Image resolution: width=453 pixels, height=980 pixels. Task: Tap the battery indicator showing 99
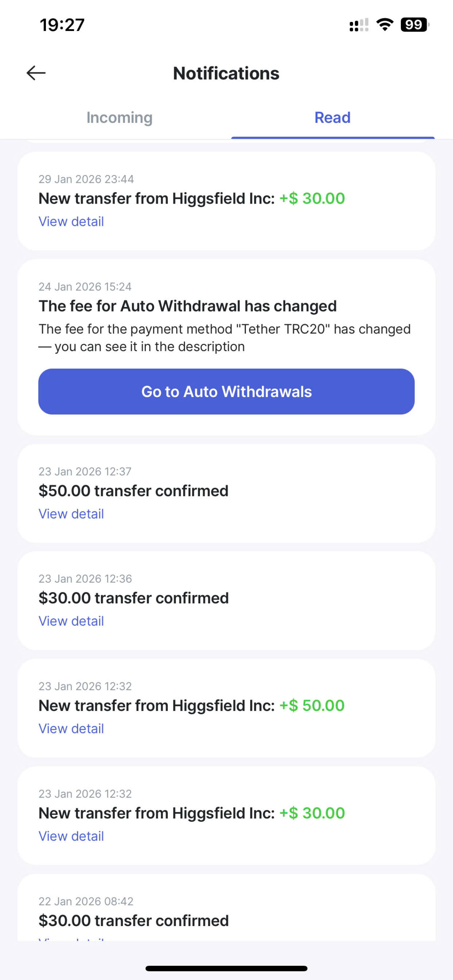[x=414, y=25]
